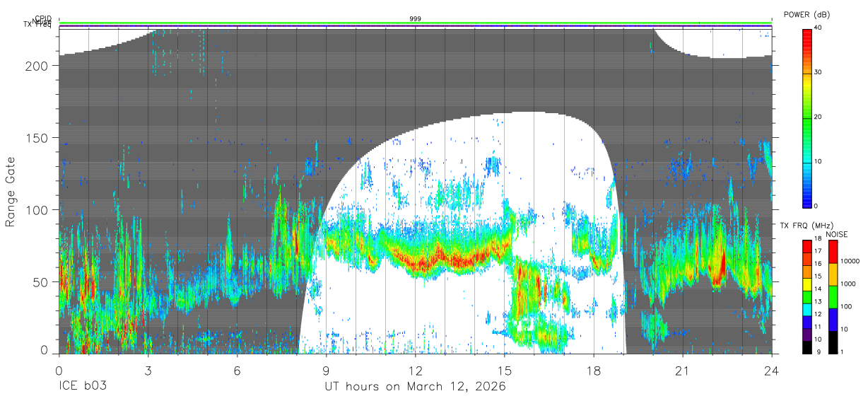The image size is (868, 401).
Task: Click the '9' hour tick on the UT axis
Action: pos(326,370)
